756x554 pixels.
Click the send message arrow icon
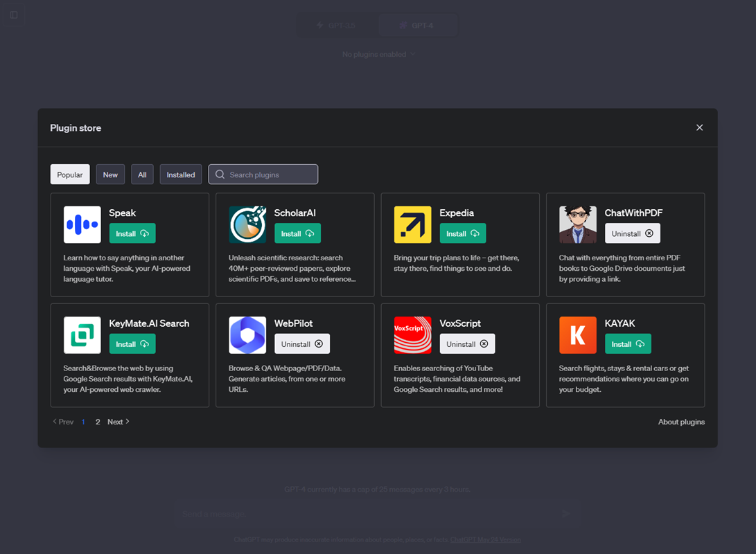click(566, 514)
